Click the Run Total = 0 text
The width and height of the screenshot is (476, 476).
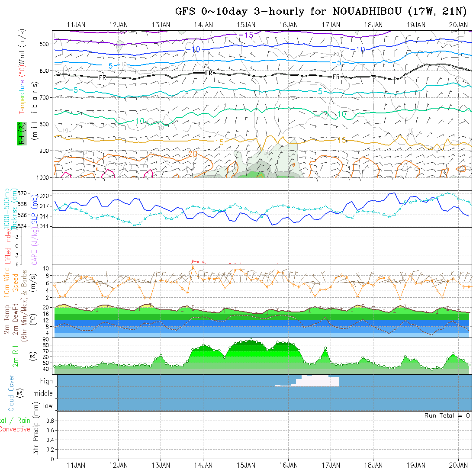click(x=447, y=415)
